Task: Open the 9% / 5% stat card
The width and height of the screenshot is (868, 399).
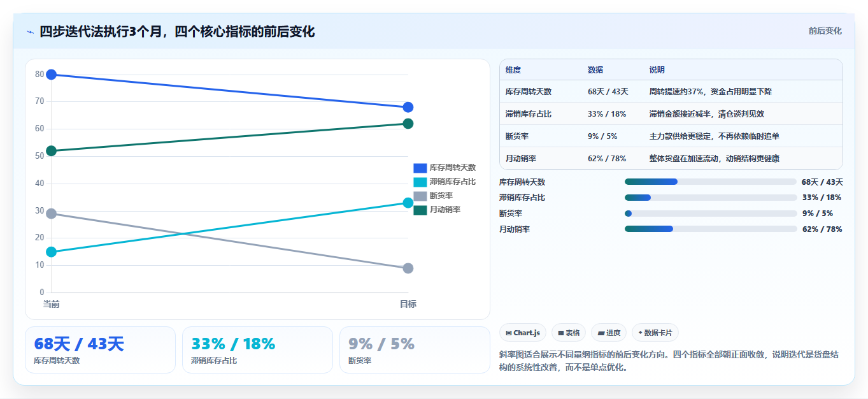Action: pos(415,350)
